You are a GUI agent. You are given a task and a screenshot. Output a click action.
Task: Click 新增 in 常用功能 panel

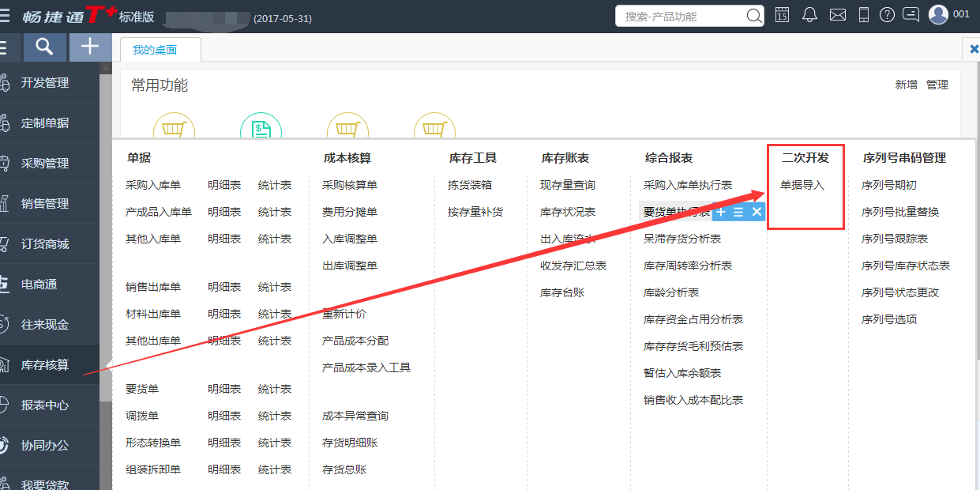(x=907, y=85)
